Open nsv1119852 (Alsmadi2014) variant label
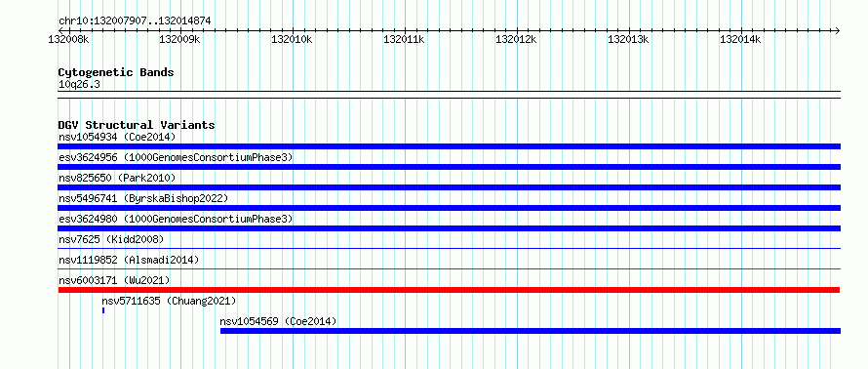 tap(129, 260)
